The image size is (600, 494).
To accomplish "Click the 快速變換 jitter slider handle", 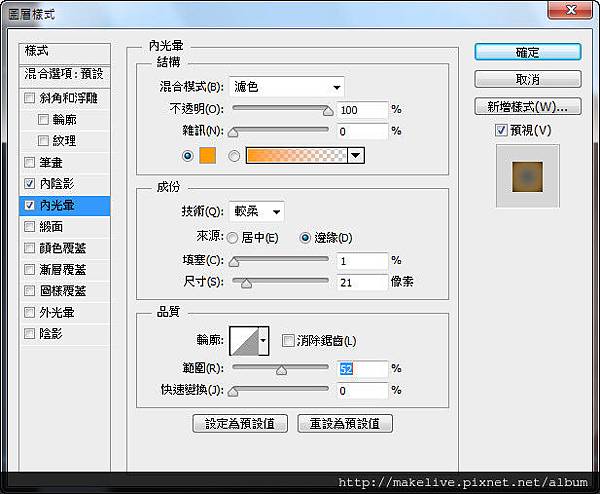I will [x=233, y=391].
